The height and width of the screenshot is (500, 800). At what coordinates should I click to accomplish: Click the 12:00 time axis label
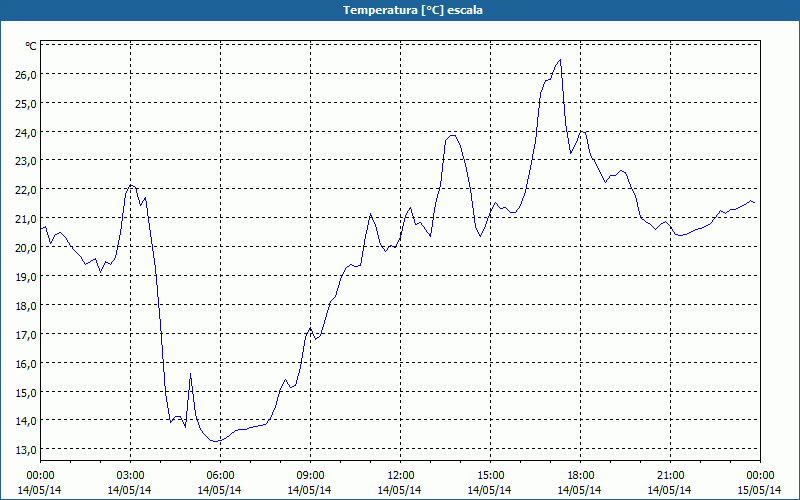[x=401, y=476]
